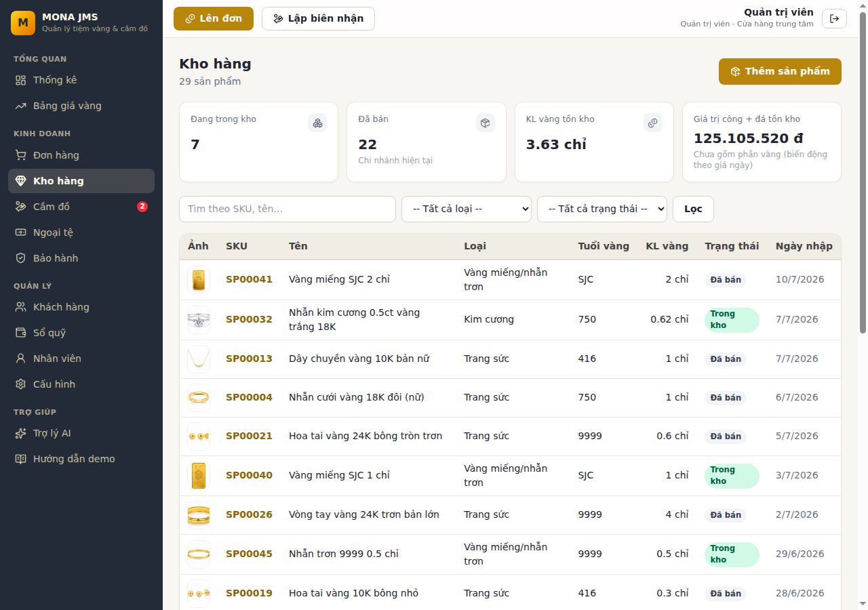
Task: Open SKU link SP00045
Action: click(x=249, y=554)
